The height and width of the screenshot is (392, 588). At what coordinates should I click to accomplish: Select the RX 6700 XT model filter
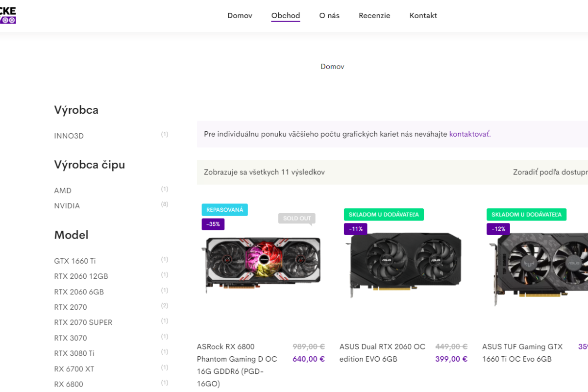click(74, 369)
